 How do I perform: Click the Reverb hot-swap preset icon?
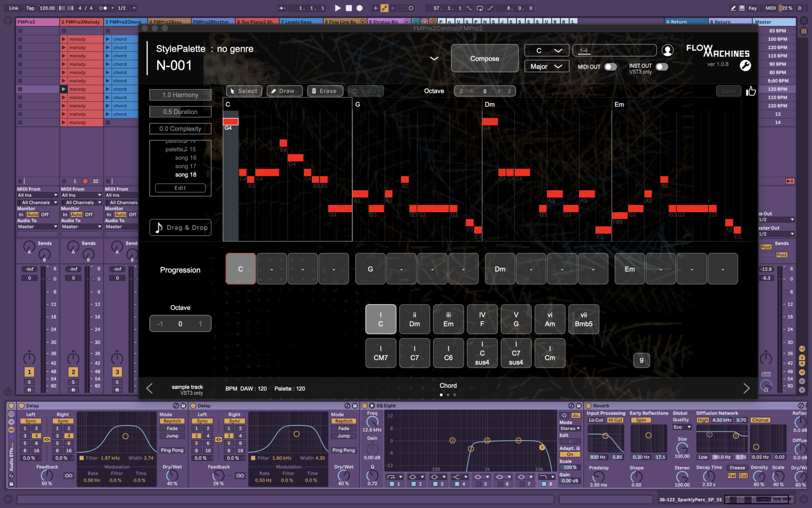click(801, 406)
